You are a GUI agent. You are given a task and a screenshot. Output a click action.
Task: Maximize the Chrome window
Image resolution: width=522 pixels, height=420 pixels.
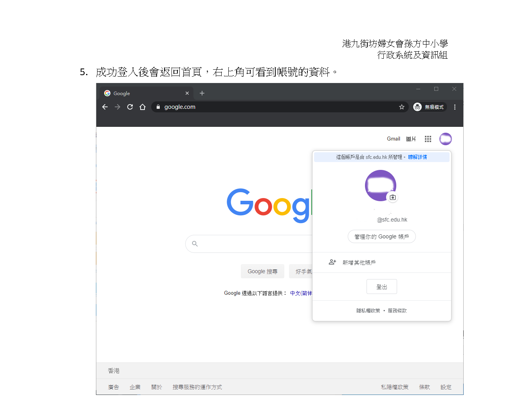[436, 89]
